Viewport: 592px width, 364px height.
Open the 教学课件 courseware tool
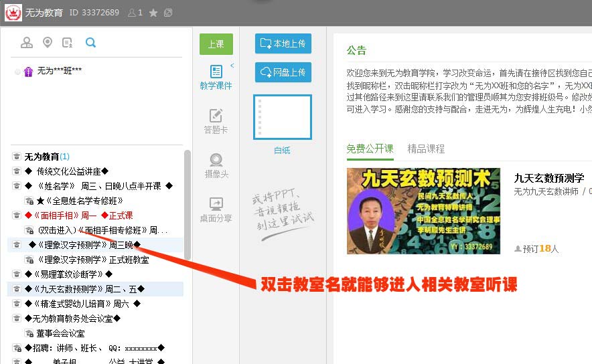coord(216,78)
